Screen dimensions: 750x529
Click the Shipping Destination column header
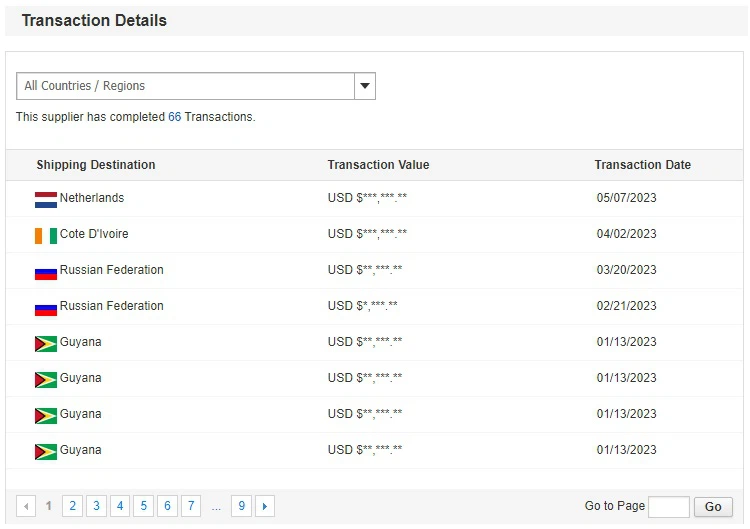pyautogui.click(x=96, y=165)
